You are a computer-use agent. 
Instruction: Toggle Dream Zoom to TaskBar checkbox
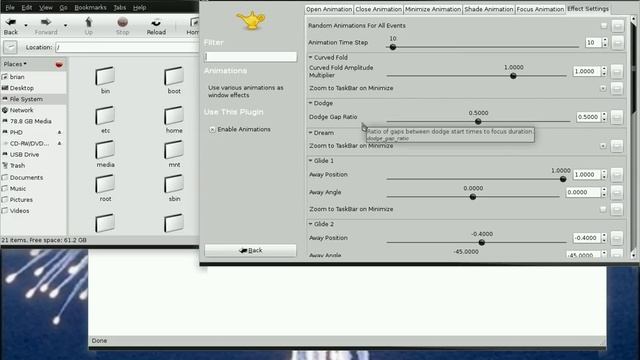603,146
